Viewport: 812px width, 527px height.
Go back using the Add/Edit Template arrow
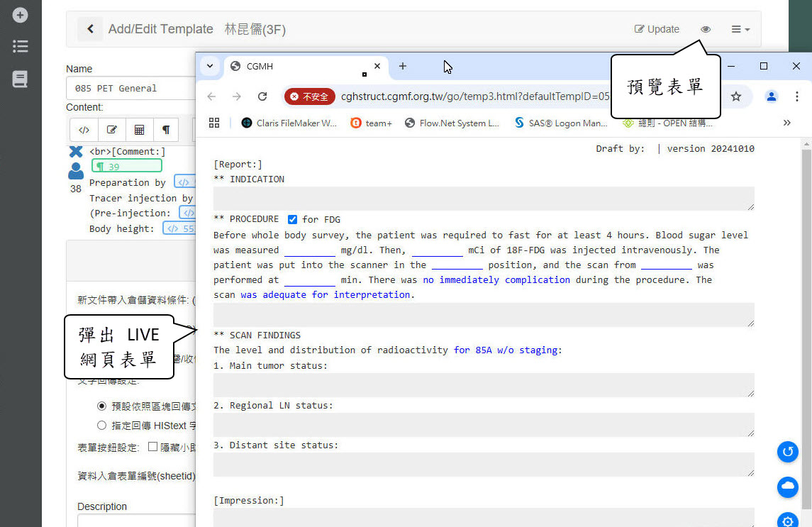click(x=90, y=29)
